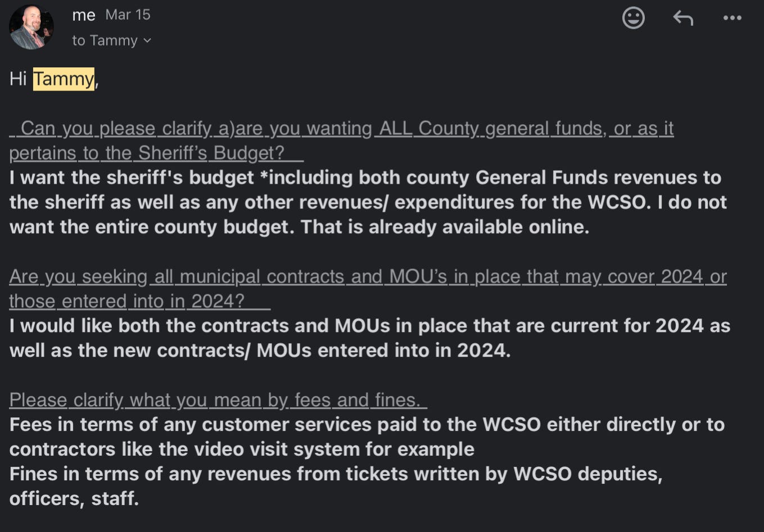This screenshot has width=764, height=532.
Task: Open the three-dot more options menu
Action: [x=732, y=18]
